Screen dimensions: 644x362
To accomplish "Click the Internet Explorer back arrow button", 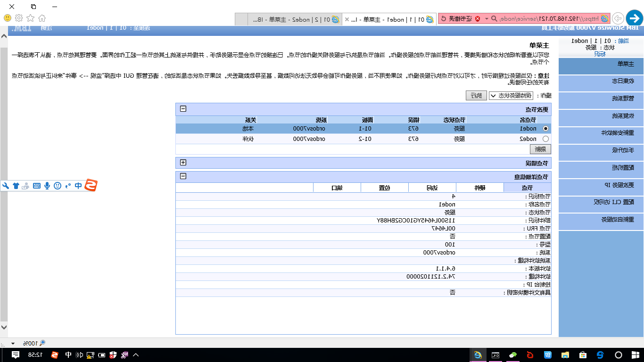I will tap(634, 18).
